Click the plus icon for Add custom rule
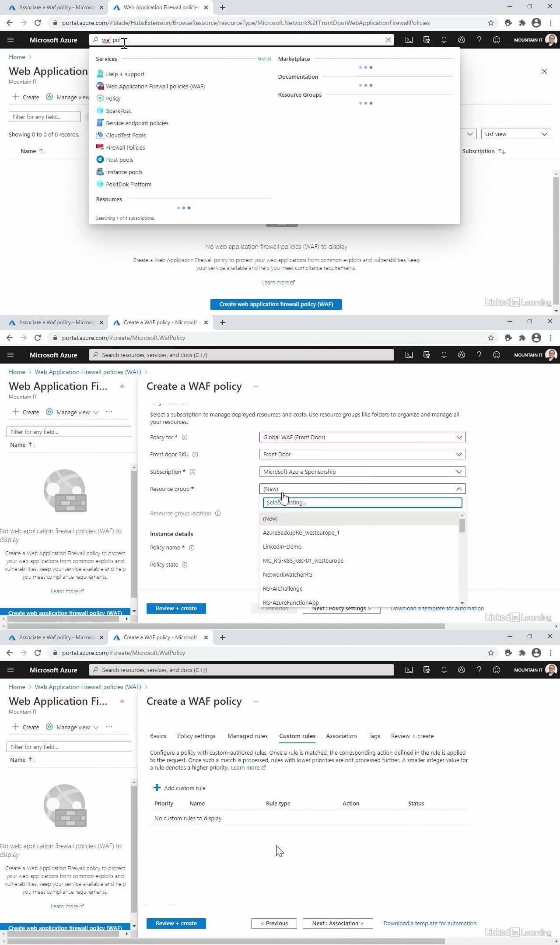Viewport: 560px width, 945px height. coord(157,788)
